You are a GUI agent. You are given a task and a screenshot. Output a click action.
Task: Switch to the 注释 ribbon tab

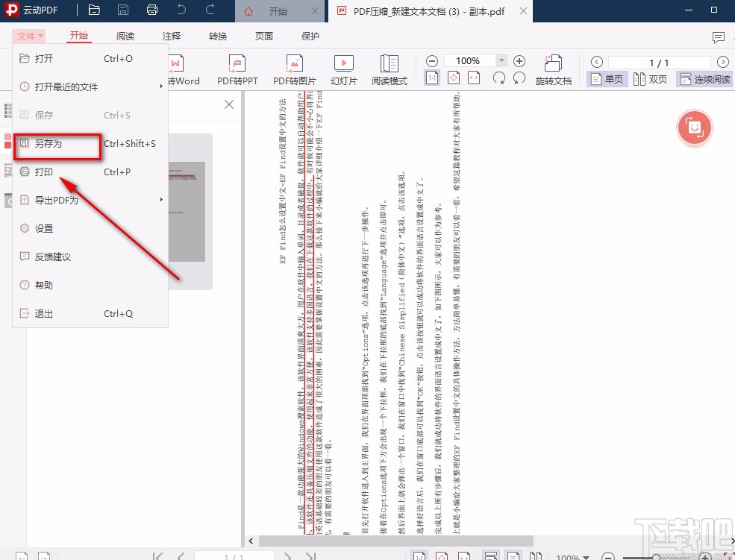coord(171,36)
